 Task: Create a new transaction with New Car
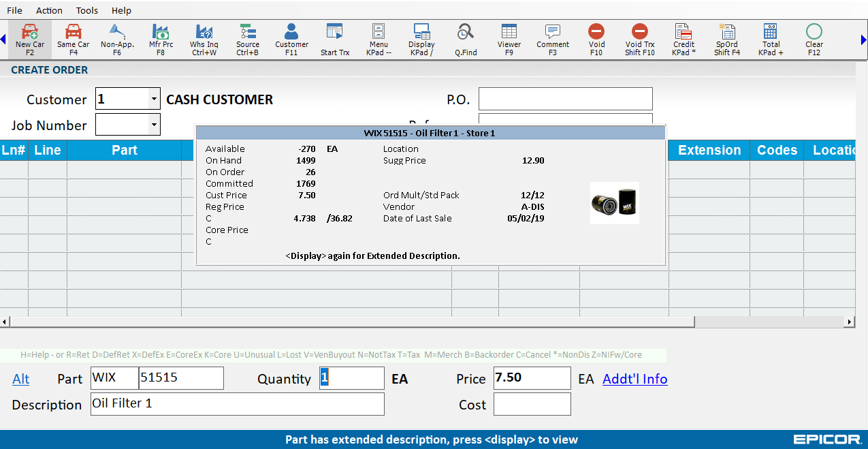click(30, 39)
